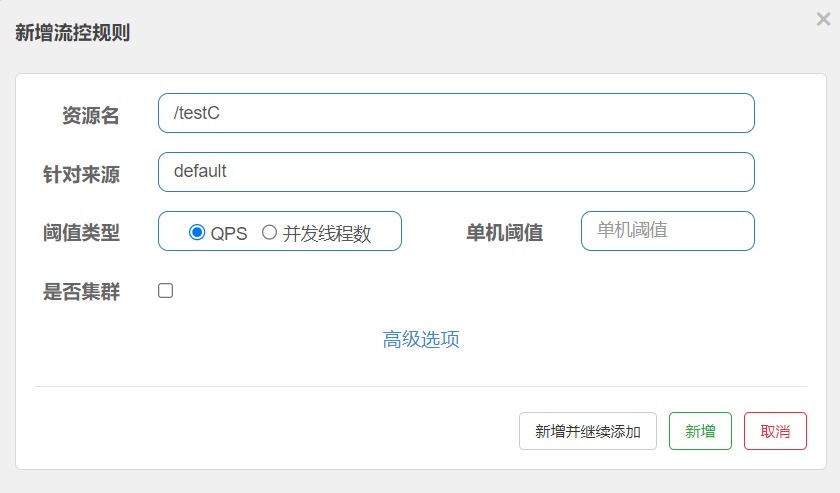
Task: Click the 新增流控规则 dialog title
Action: [72, 33]
